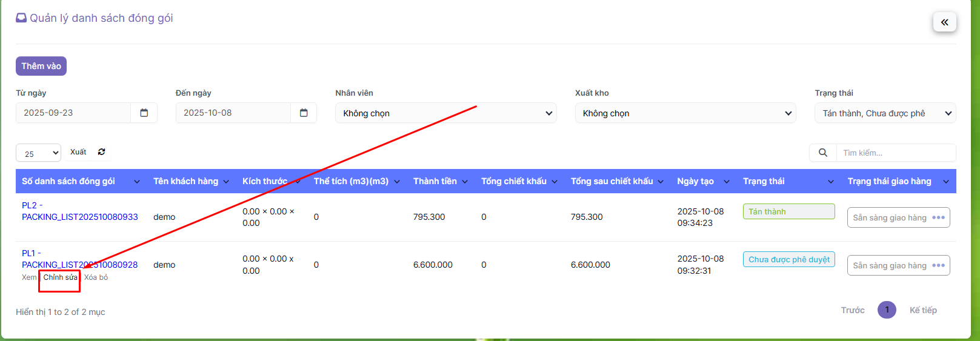
Task: Sort by the Thành tiền column header
Action: (x=435, y=181)
